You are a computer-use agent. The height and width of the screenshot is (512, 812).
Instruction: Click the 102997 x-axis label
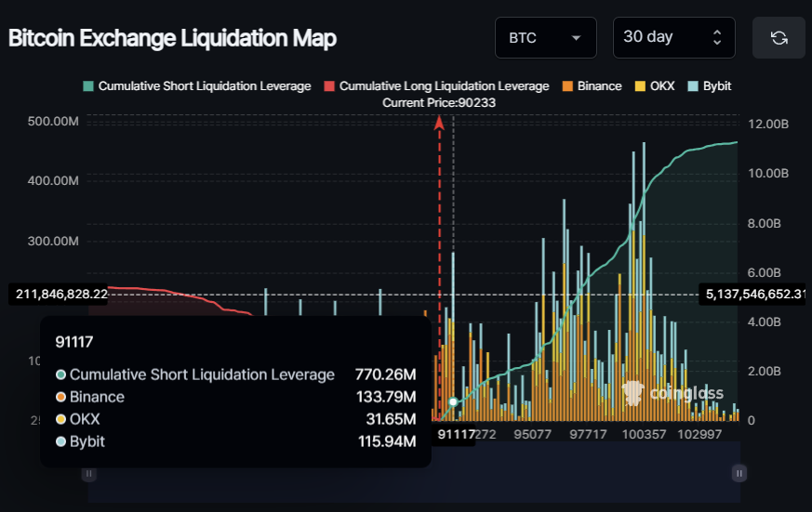click(699, 434)
